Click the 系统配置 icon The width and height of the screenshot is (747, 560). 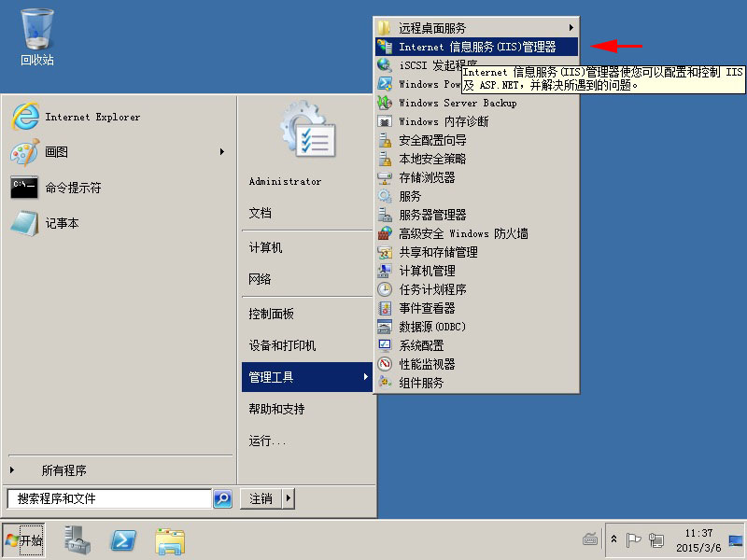tap(385, 345)
